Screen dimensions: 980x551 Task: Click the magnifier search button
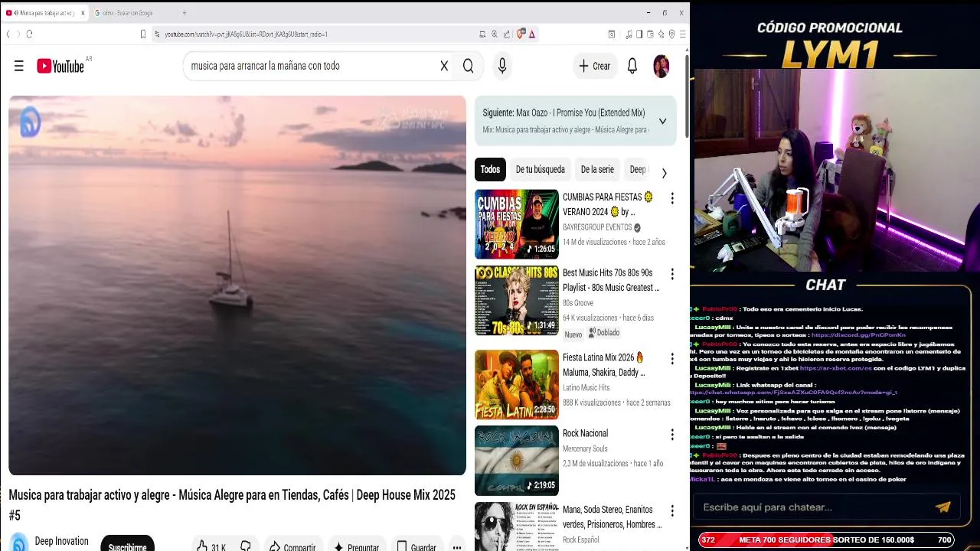click(x=468, y=67)
